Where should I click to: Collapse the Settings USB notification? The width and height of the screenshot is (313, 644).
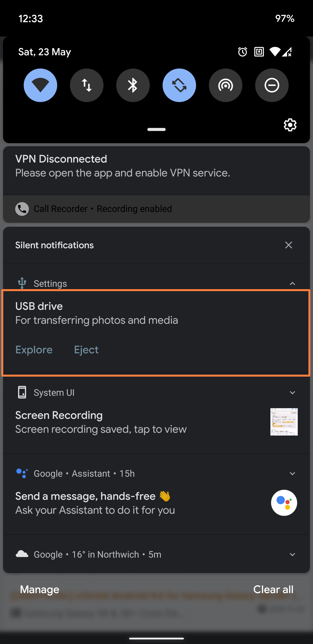point(292,283)
